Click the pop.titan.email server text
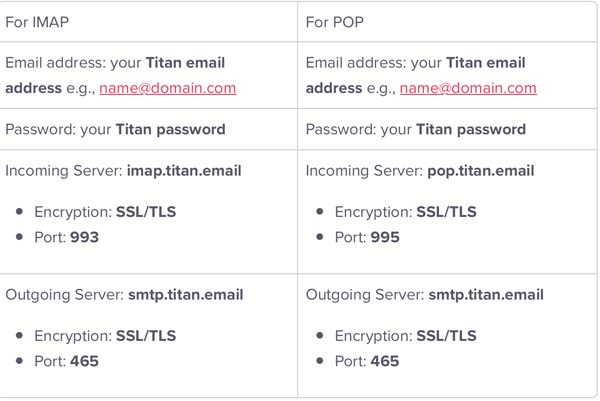The width and height of the screenshot is (600, 401). (x=481, y=171)
